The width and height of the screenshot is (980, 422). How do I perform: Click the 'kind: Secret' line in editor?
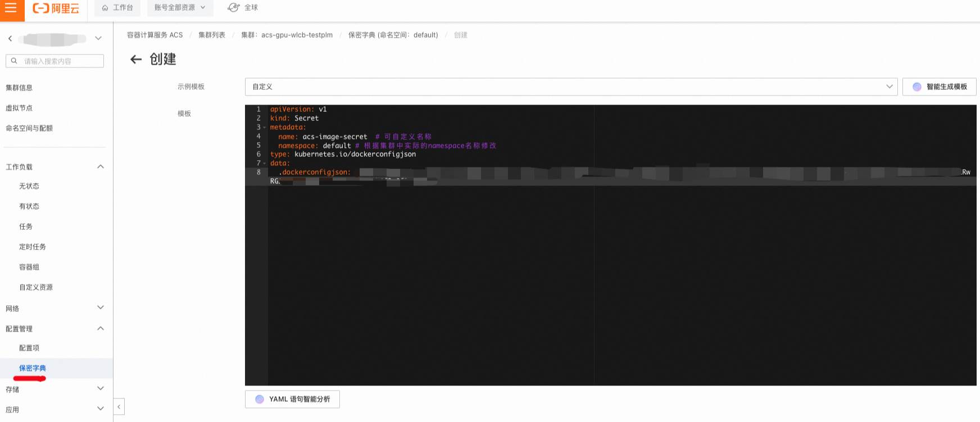coord(294,118)
